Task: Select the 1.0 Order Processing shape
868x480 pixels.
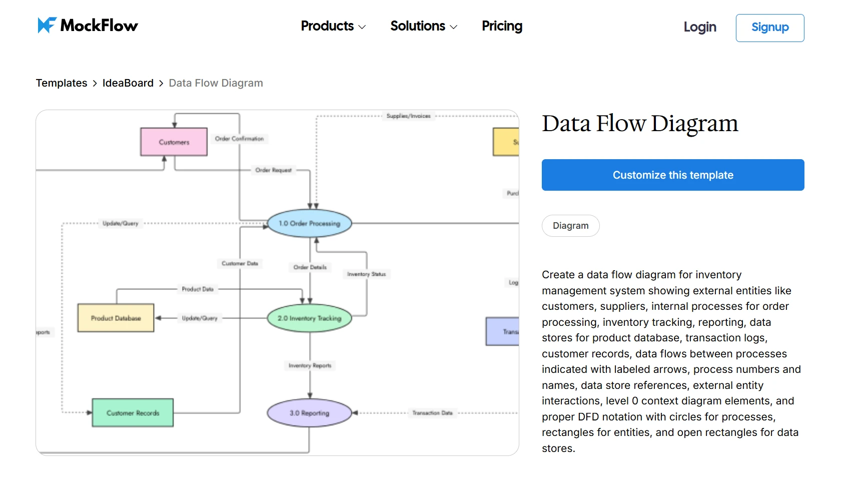Action: (x=309, y=224)
